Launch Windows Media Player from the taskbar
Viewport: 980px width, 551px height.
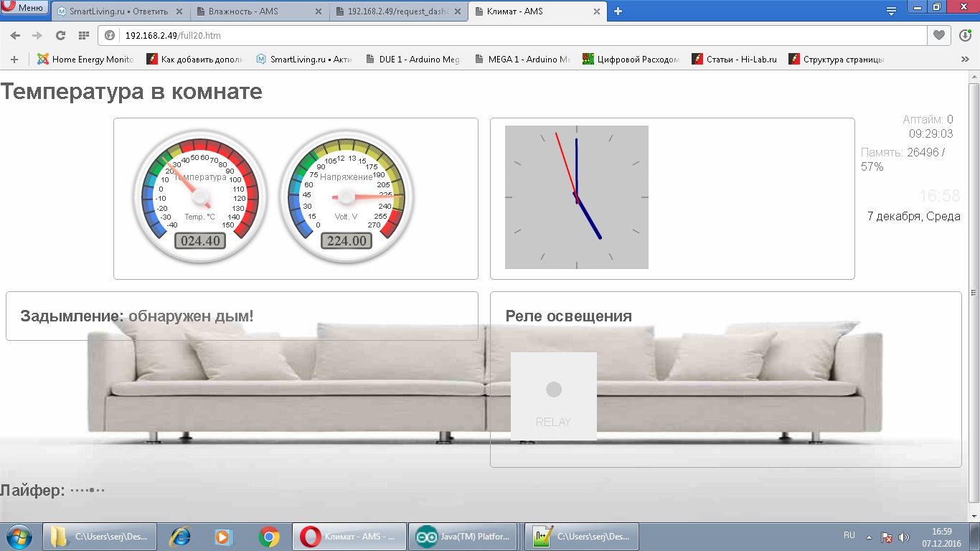coord(223,537)
